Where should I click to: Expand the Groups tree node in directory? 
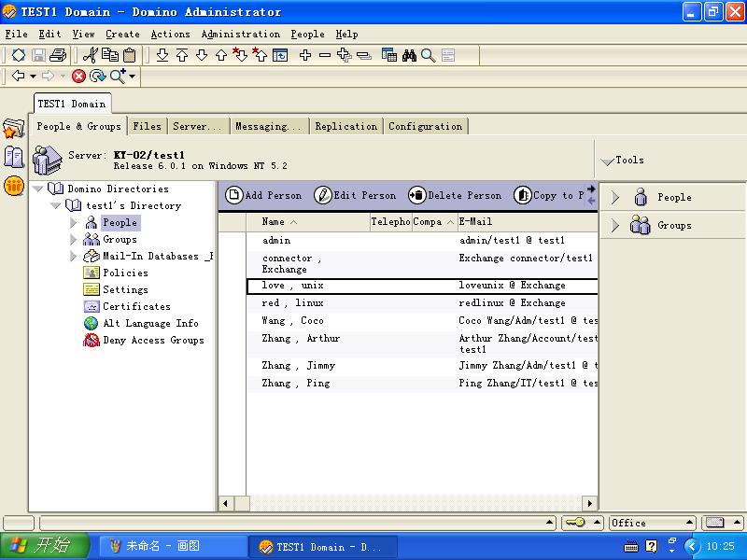(74, 239)
